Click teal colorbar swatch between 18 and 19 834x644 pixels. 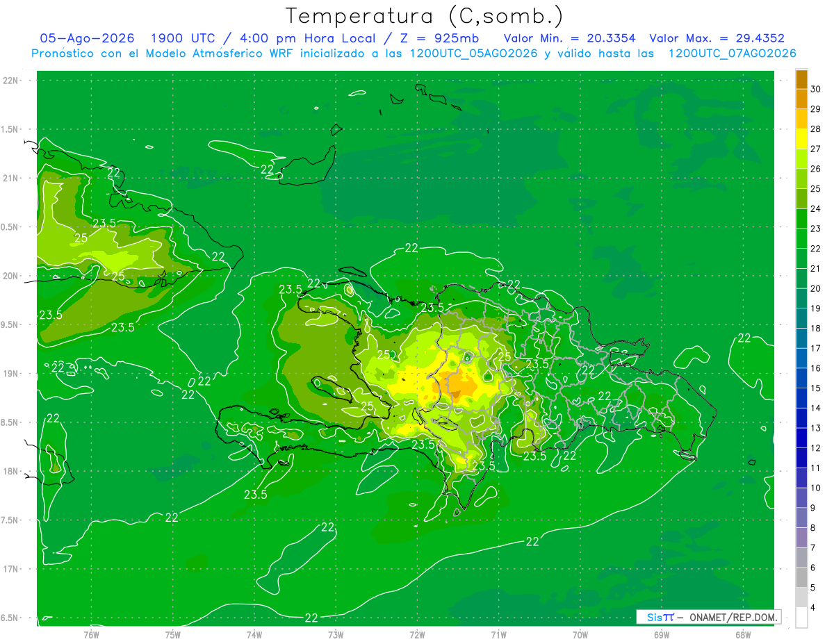point(801,319)
